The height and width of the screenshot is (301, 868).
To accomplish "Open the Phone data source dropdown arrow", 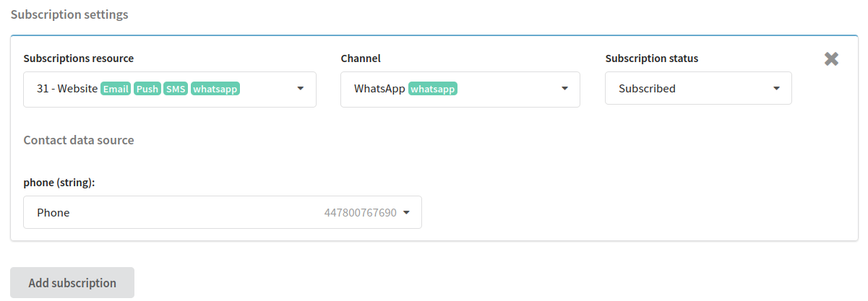I will click(406, 213).
